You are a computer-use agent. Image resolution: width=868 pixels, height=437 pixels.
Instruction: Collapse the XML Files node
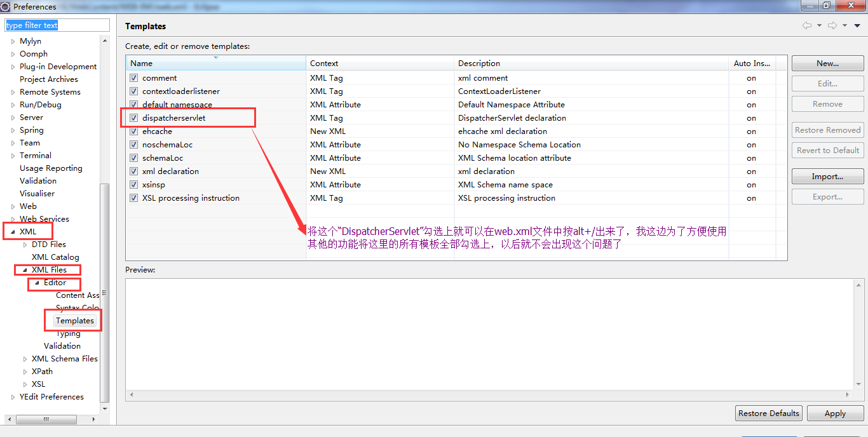point(25,270)
